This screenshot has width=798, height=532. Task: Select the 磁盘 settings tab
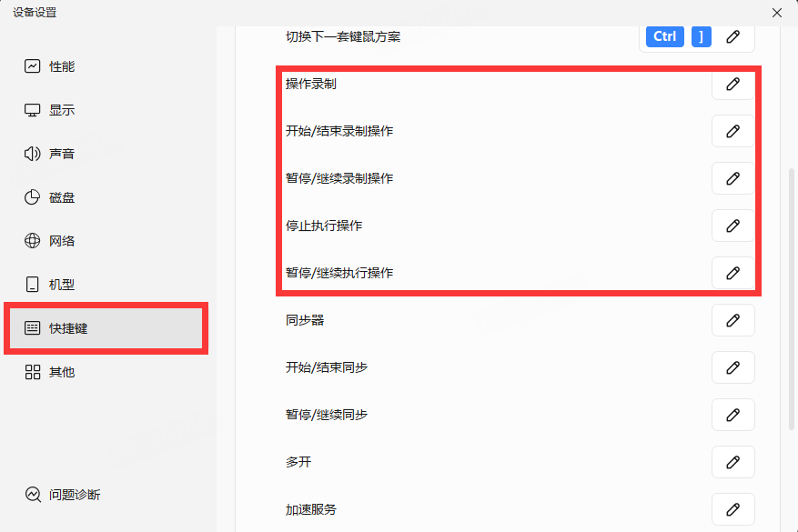[62, 197]
